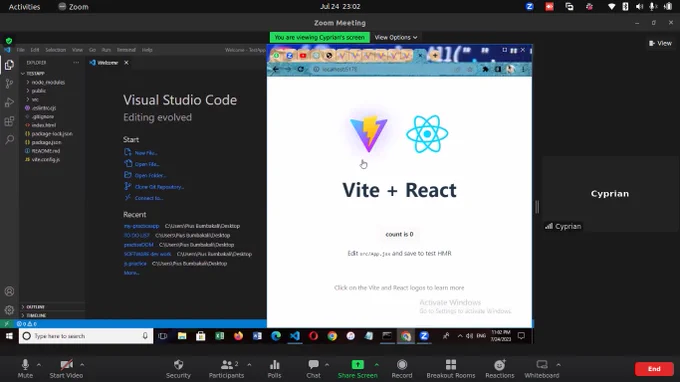
Task: Open the Selection menu in VS Code
Action: tap(56, 50)
